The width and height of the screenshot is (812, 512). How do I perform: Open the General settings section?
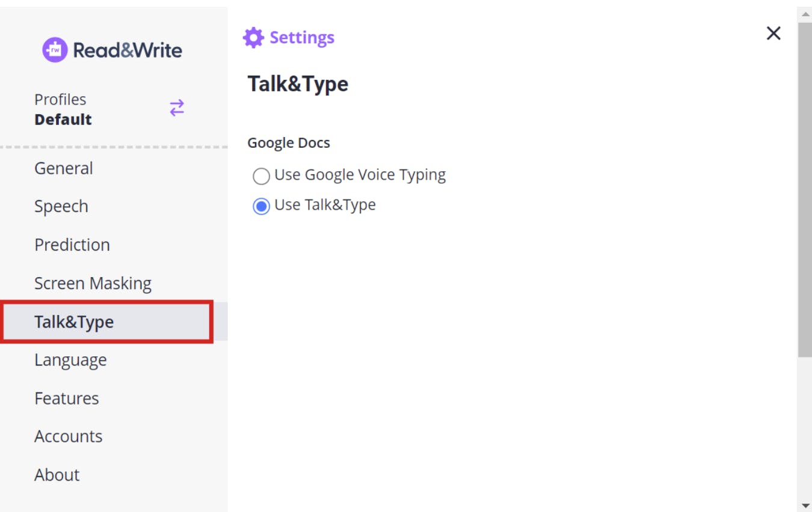point(64,168)
